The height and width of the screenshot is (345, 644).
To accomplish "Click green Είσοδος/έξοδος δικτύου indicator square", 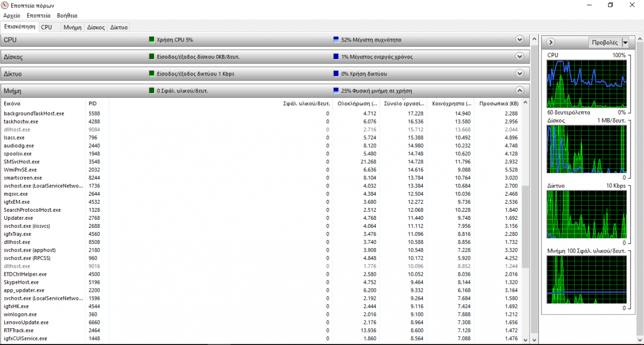I will click(151, 74).
